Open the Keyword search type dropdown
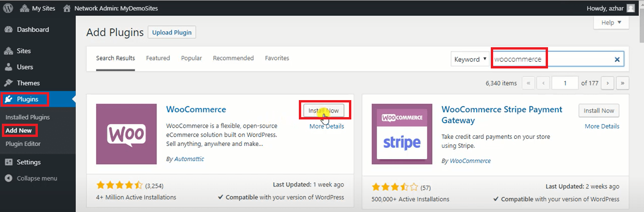644x212 pixels. (470, 59)
